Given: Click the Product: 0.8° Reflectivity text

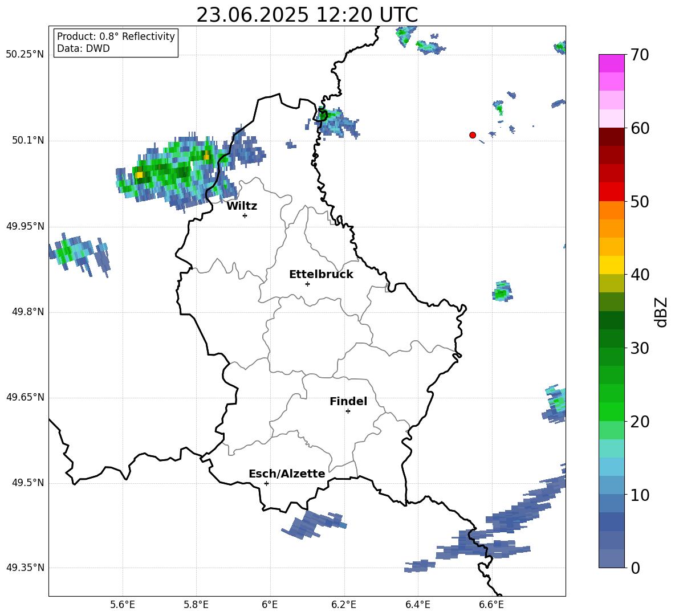Looking at the screenshot, I should point(116,36).
